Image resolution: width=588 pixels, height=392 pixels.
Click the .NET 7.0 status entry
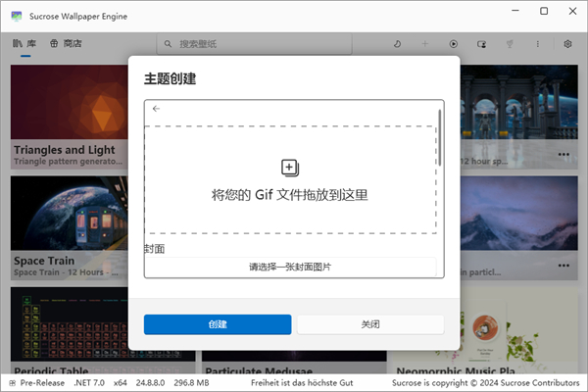[x=89, y=383]
